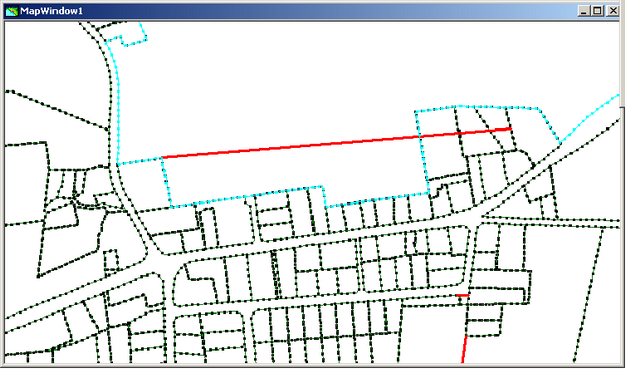Click where the red line crosses the cyan vertical boundary
Image resolution: width=626 pixels, height=369 pixels.
(420, 137)
